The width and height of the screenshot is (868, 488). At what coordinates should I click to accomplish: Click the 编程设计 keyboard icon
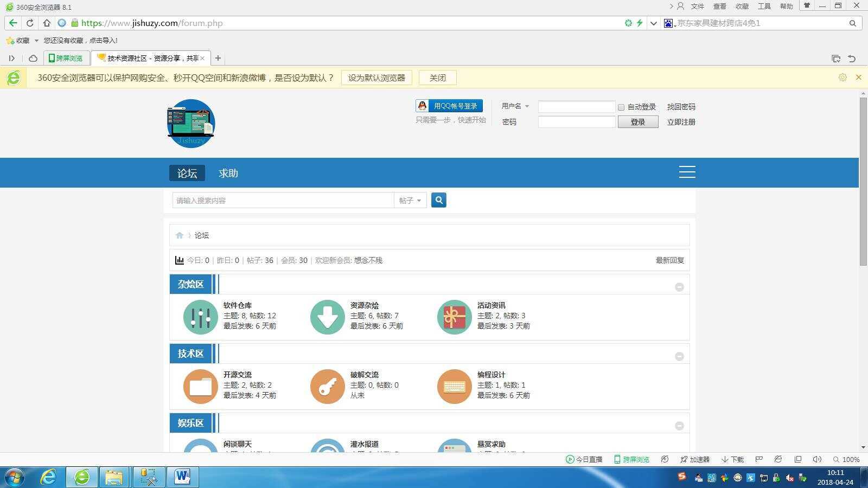coord(454,386)
